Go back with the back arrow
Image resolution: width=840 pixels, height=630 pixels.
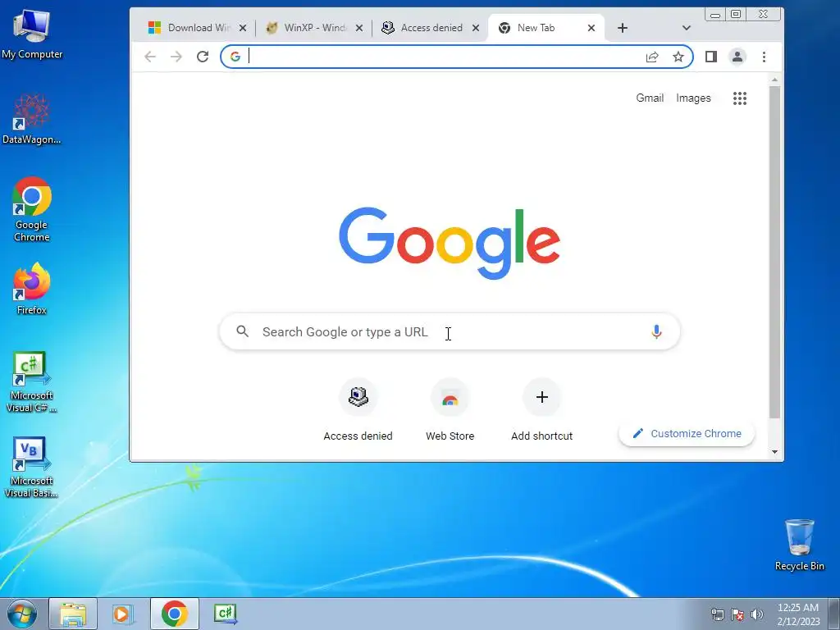point(150,57)
